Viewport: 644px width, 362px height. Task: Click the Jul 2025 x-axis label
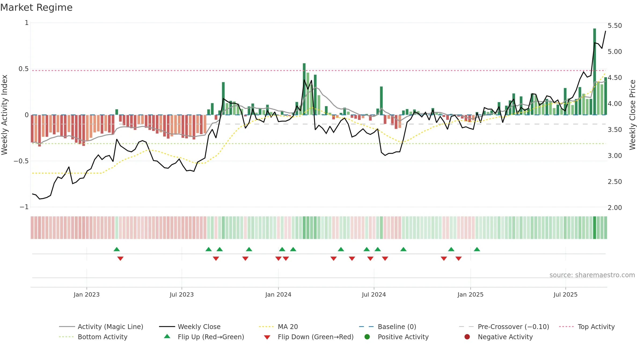[x=565, y=294]
